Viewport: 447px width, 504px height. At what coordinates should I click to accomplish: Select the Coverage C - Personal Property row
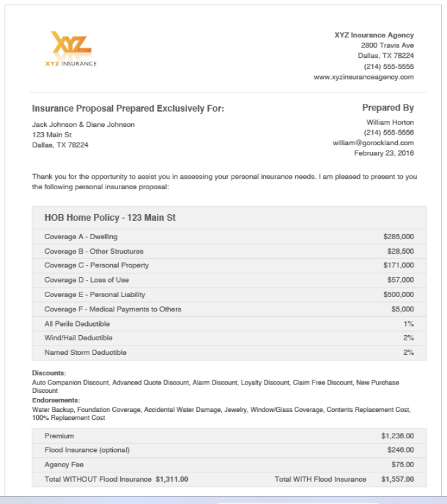point(229,265)
